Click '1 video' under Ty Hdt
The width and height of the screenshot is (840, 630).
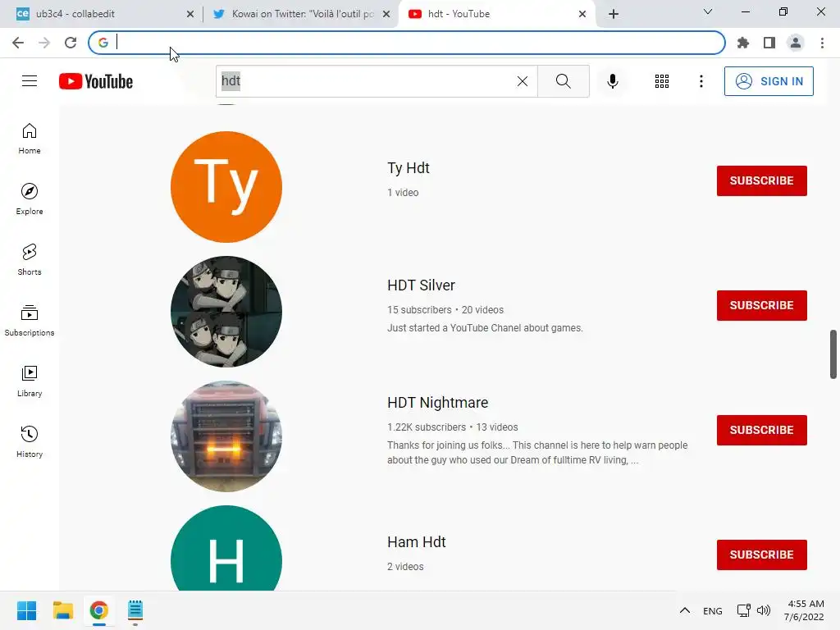403,192
